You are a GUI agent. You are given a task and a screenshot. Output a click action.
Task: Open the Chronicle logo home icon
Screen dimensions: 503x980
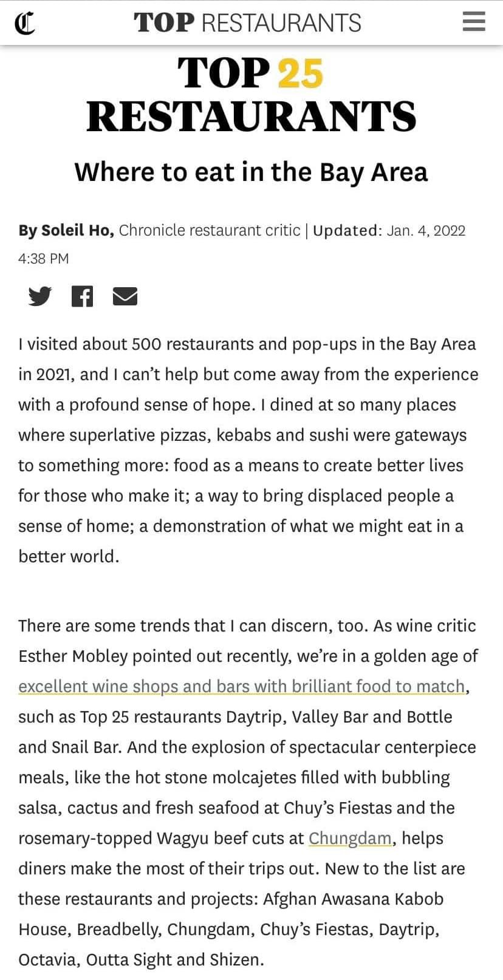(24, 24)
